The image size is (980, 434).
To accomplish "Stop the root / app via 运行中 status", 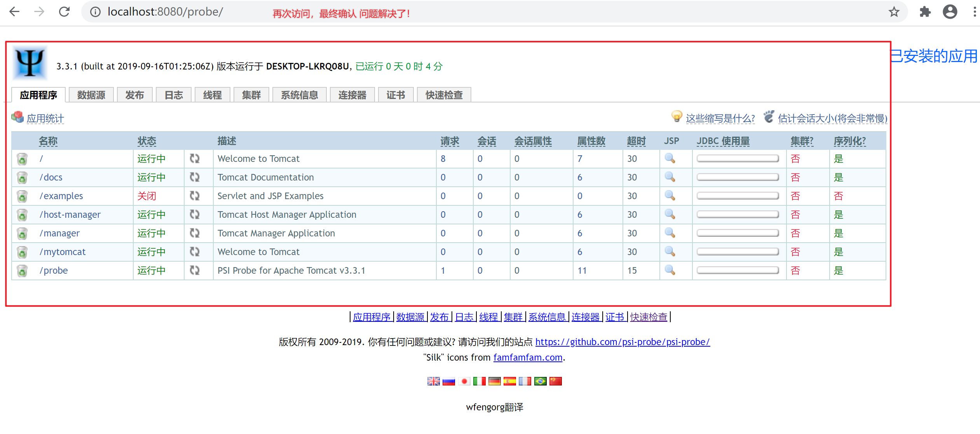I will click(x=152, y=159).
